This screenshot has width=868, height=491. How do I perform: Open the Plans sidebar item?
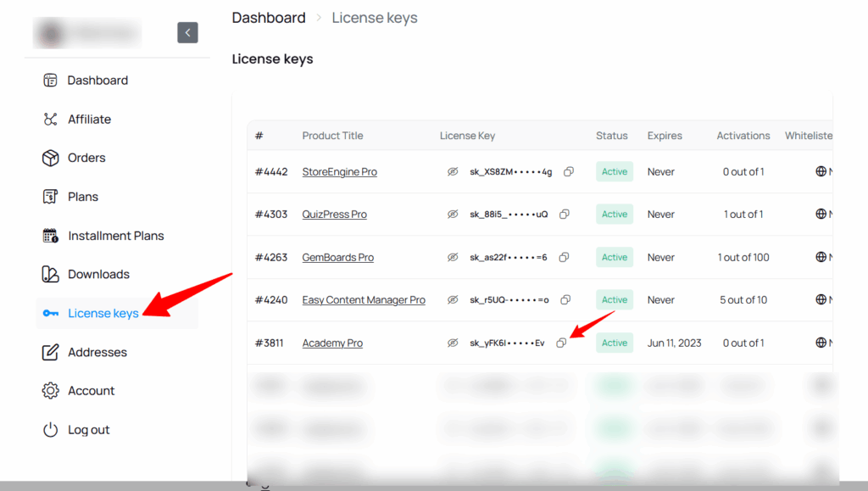83,197
